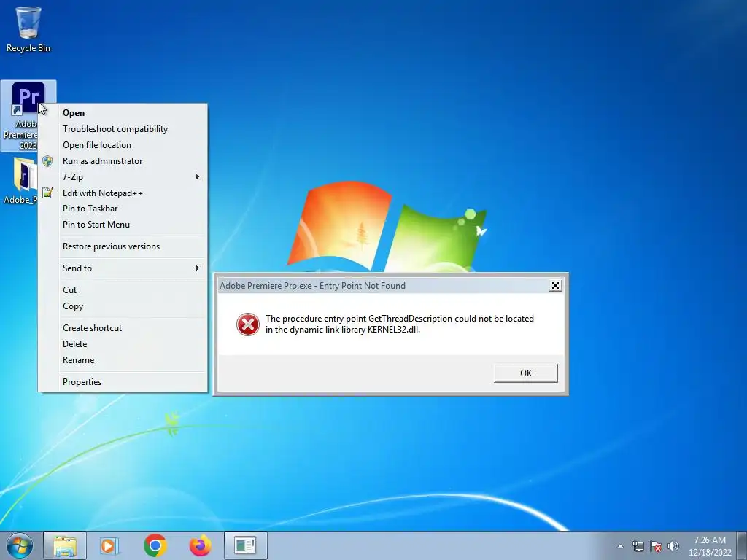This screenshot has width=747, height=560.
Task: Open Windows Explorer from the taskbar
Action: pyautogui.click(x=65, y=545)
